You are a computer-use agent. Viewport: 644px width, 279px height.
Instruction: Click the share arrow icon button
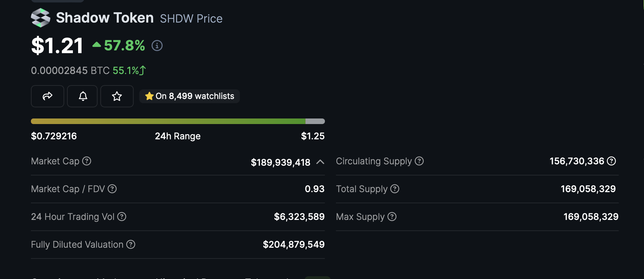click(x=48, y=96)
